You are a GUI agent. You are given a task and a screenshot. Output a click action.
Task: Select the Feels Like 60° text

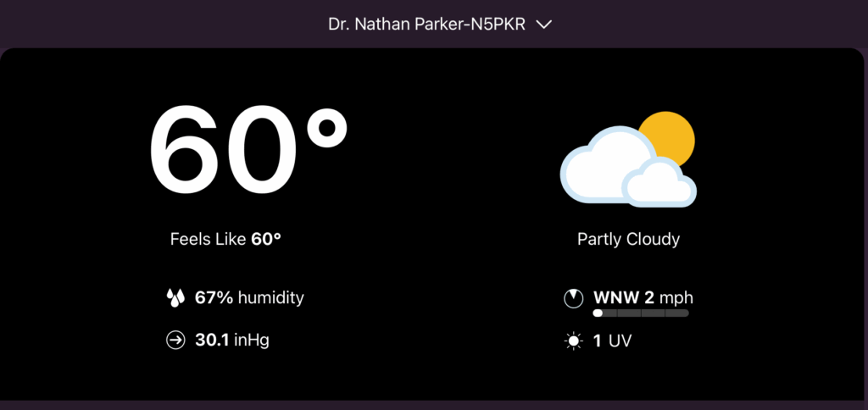pyautogui.click(x=225, y=240)
